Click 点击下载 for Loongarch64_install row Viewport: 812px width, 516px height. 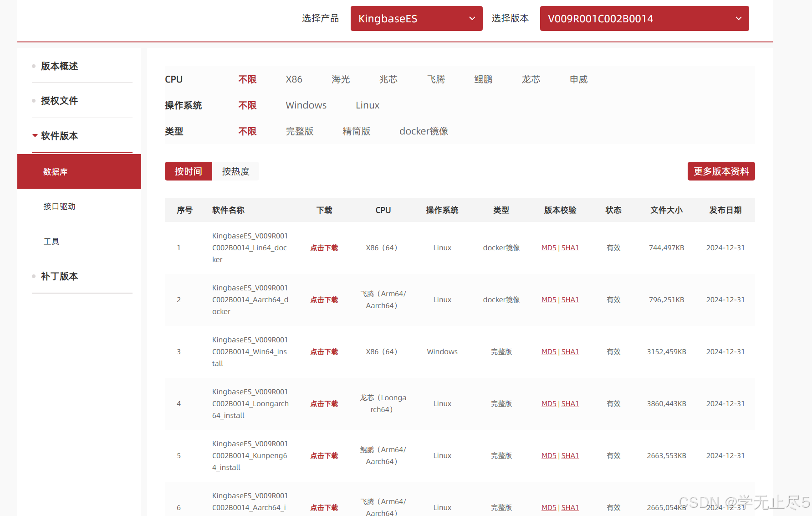point(324,404)
